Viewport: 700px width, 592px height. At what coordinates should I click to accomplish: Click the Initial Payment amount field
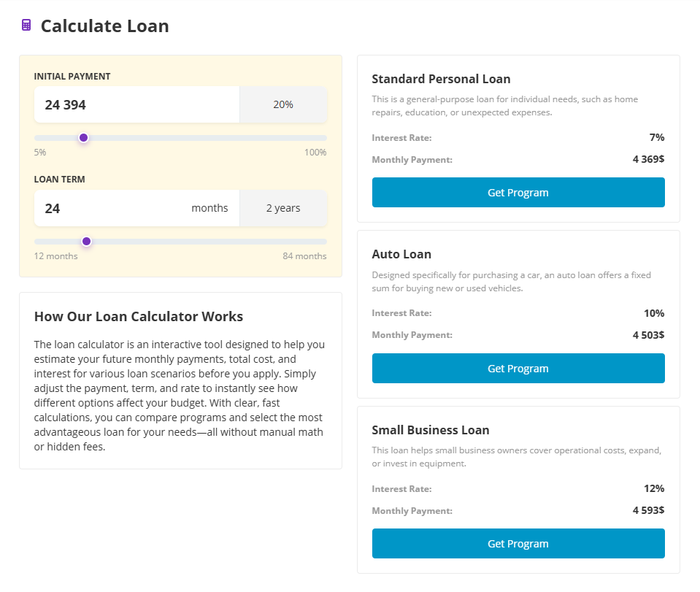point(136,105)
